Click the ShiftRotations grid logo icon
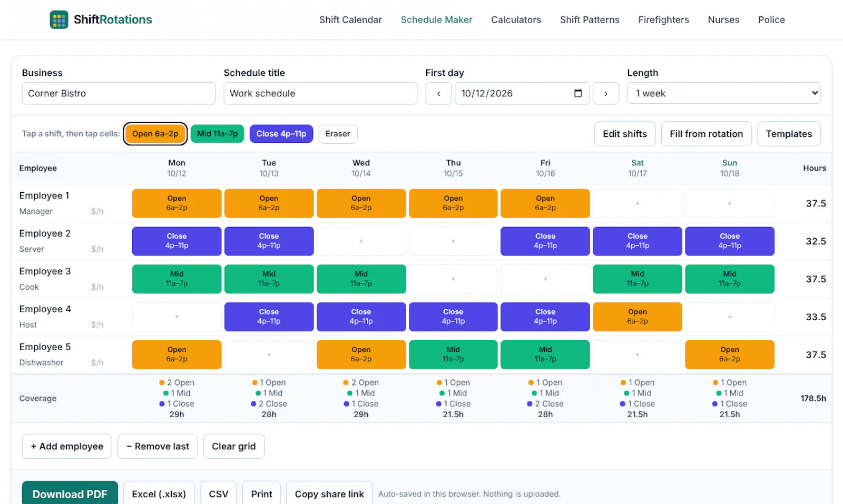The image size is (843, 504). coord(59,19)
